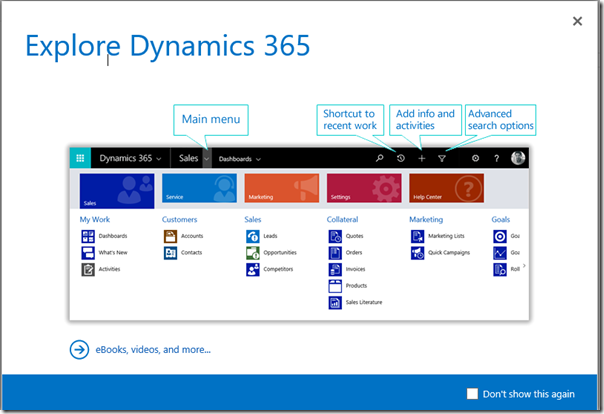The width and height of the screenshot is (604, 414).
Task: Click the Competitors text label
Action: point(278,269)
